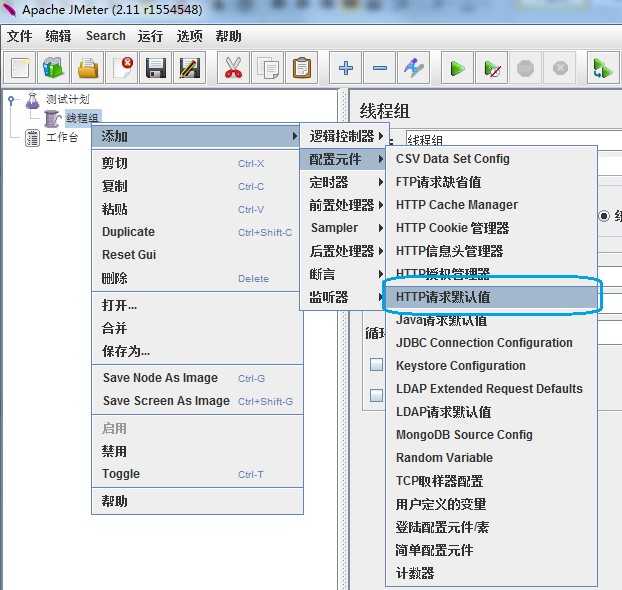Add JDBC Connection Configuration element

point(491,343)
